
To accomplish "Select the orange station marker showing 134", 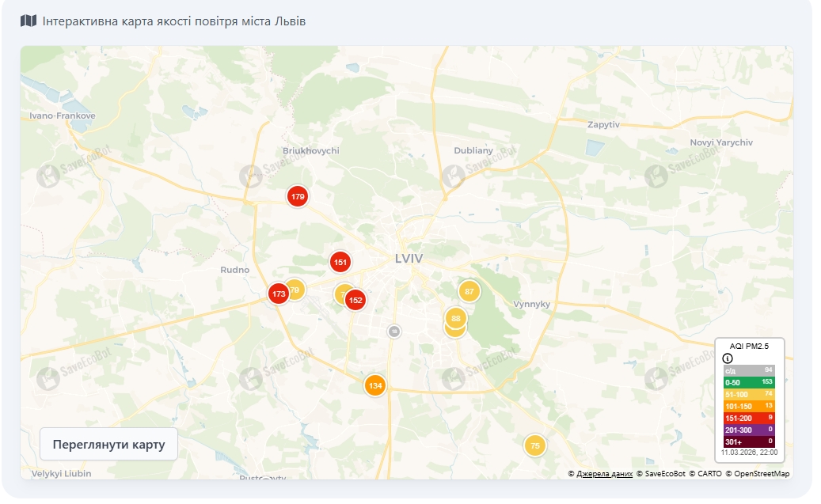I will [x=375, y=385].
